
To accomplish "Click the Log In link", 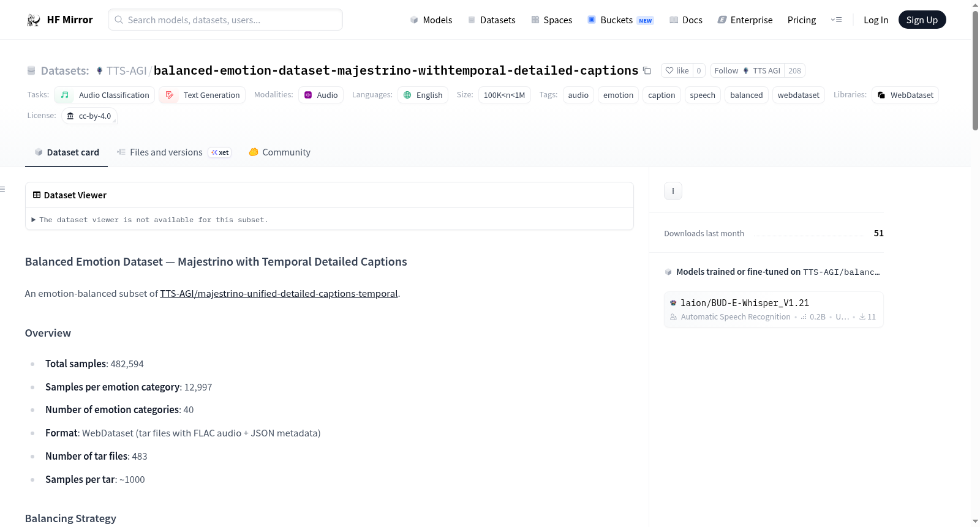I will pyautogui.click(x=876, y=20).
